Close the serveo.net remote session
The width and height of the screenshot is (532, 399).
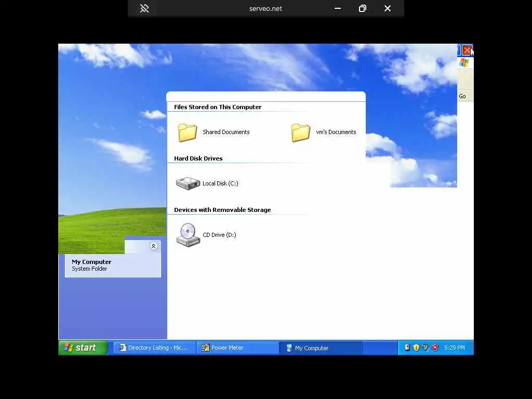[388, 8]
